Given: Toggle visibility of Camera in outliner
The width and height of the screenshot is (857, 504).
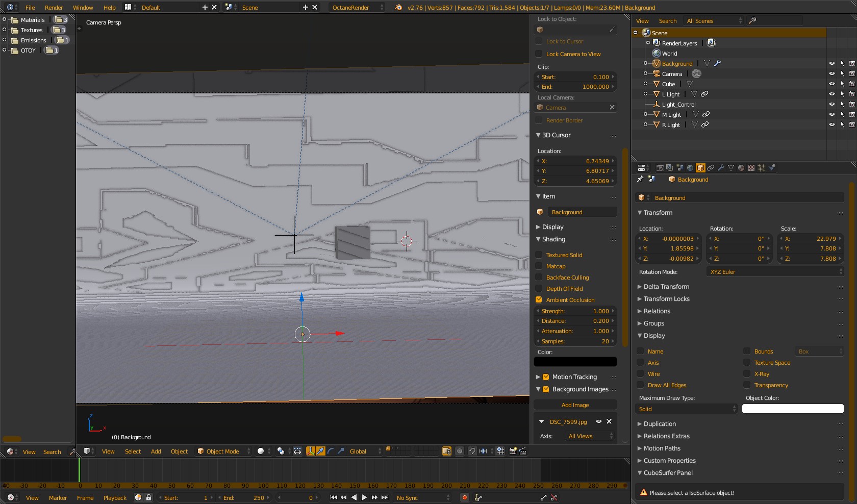Looking at the screenshot, I should click(x=831, y=74).
